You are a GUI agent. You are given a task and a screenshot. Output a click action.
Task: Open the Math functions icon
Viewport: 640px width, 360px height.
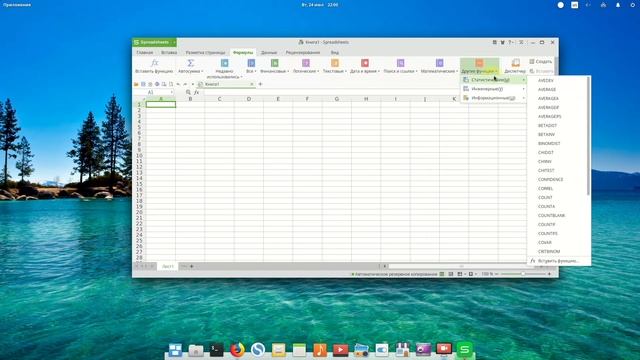coord(440,63)
